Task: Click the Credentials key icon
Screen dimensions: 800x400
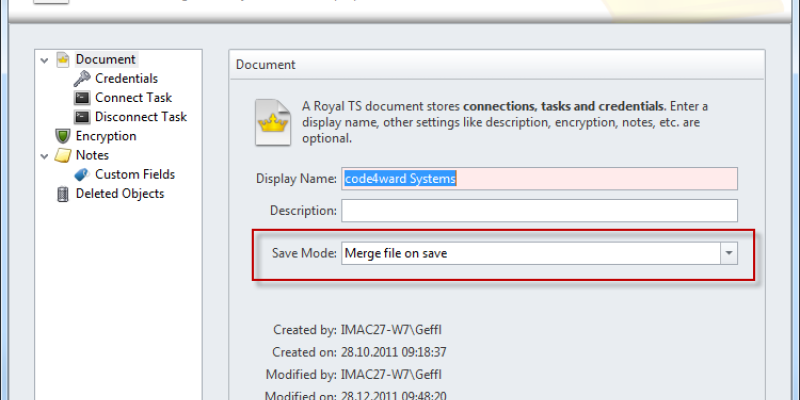Action: pos(82,79)
